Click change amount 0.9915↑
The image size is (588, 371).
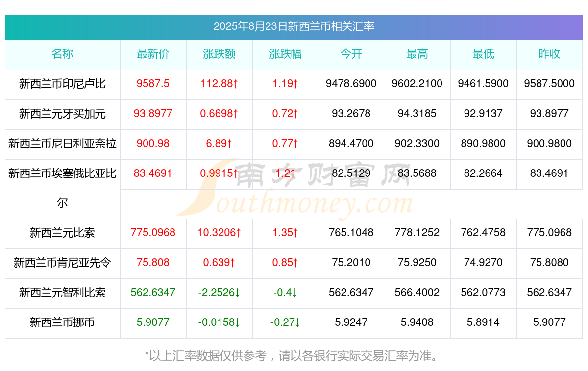click(x=220, y=173)
